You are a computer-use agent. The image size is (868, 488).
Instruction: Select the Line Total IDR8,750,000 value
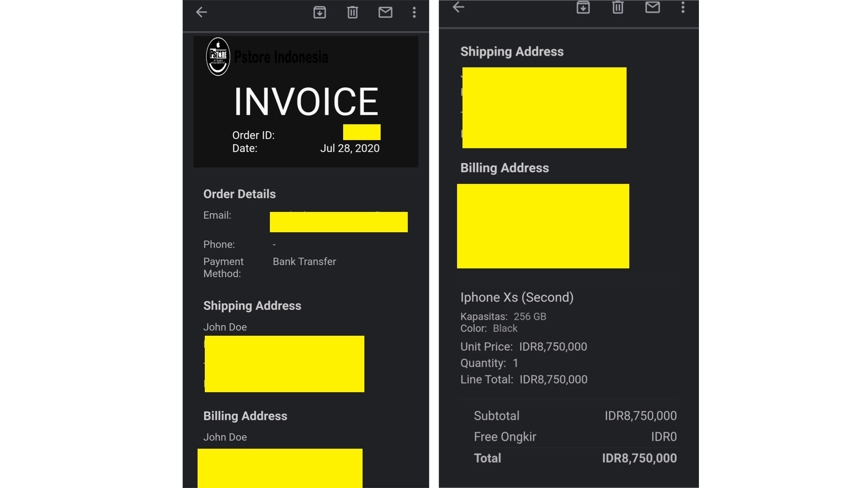(553, 380)
